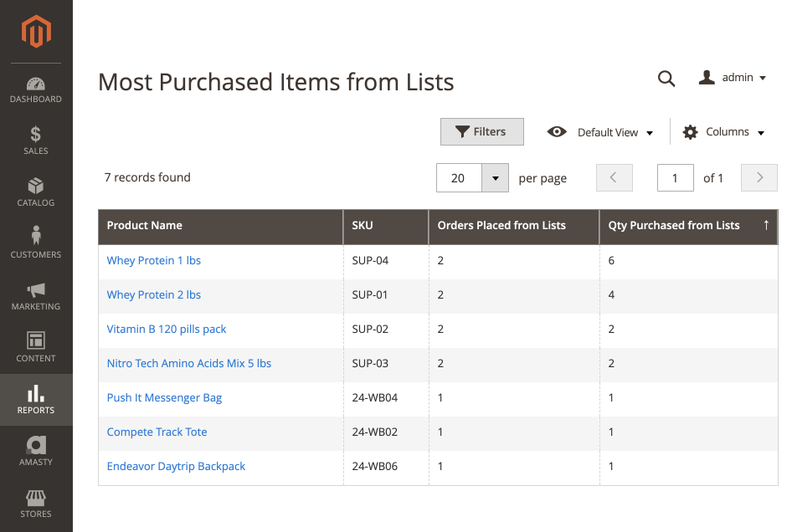Viewport: 792px width, 532px height.
Task: Sort by Qty Purchased from Lists column
Action: pyautogui.click(x=673, y=226)
